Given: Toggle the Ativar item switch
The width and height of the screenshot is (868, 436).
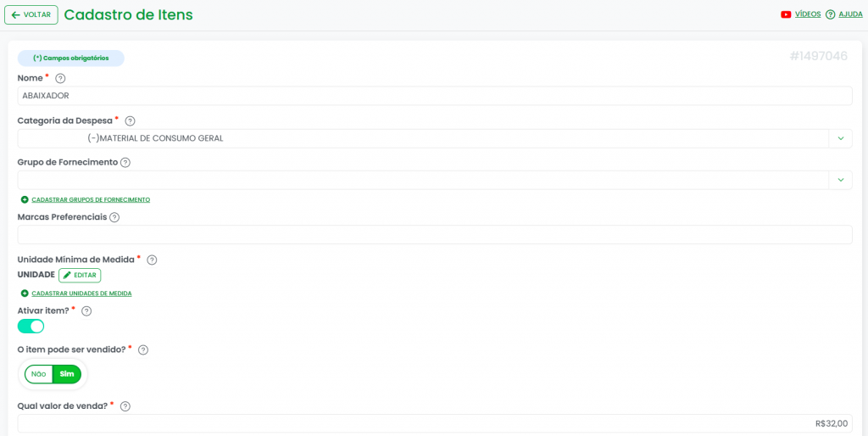Looking at the screenshot, I should pos(31,327).
